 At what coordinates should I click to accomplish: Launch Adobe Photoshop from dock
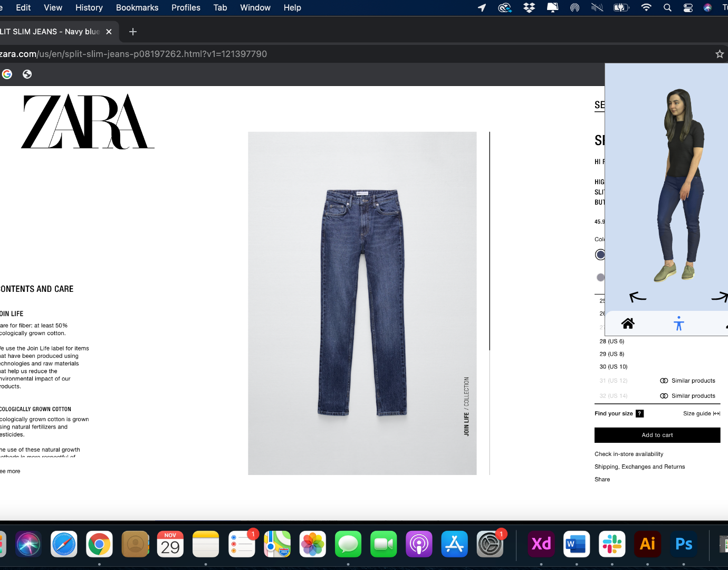tap(684, 544)
